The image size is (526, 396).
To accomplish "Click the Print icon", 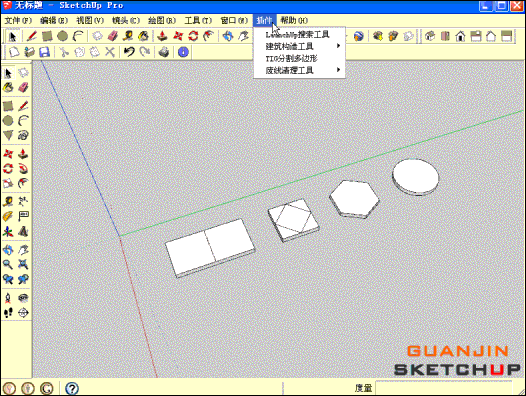I will (x=164, y=52).
